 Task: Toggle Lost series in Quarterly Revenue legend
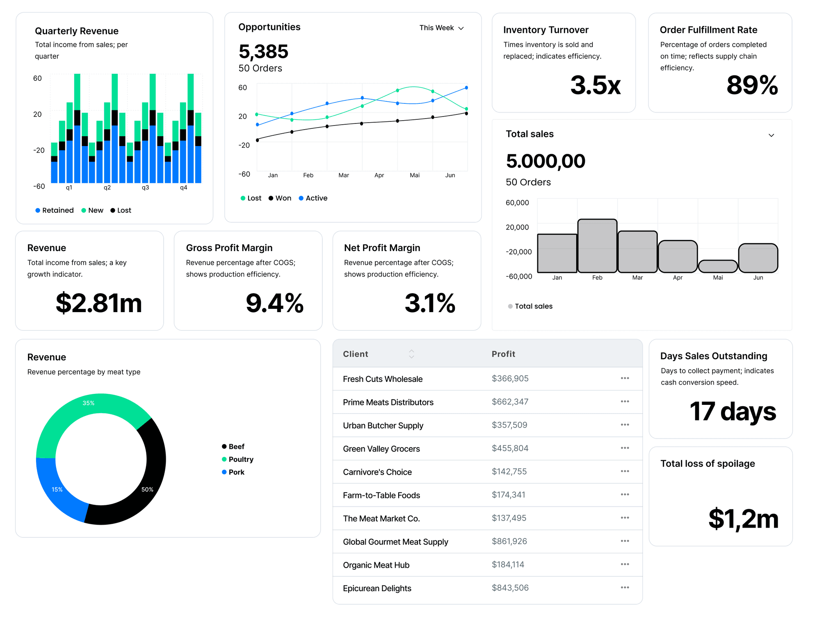121,210
